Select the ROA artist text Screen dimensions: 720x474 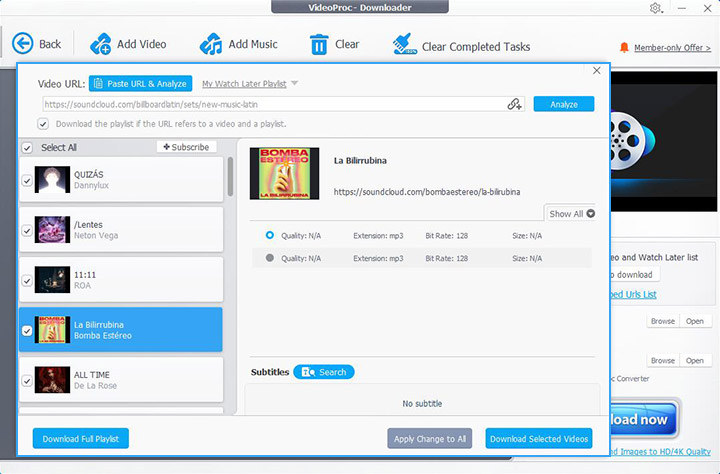click(x=82, y=286)
